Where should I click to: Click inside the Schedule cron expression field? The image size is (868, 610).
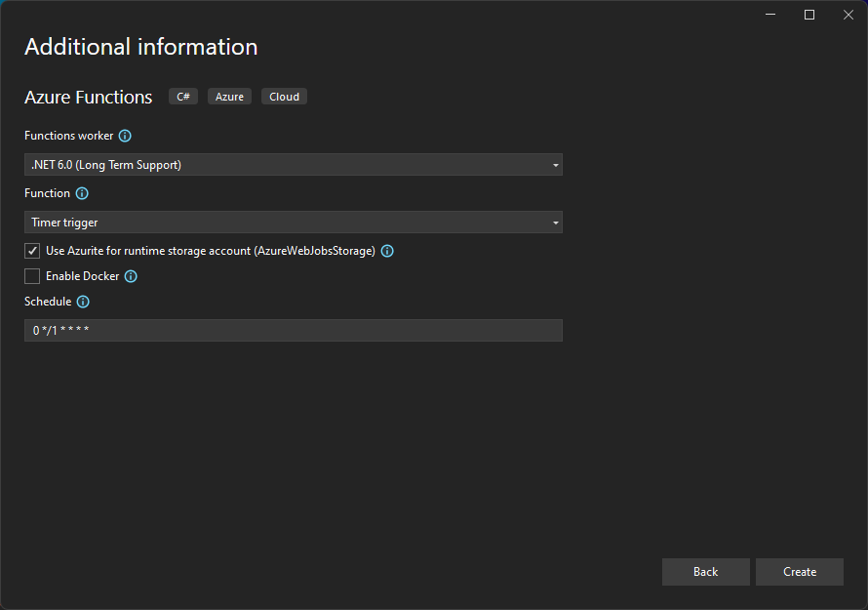point(293,330)
